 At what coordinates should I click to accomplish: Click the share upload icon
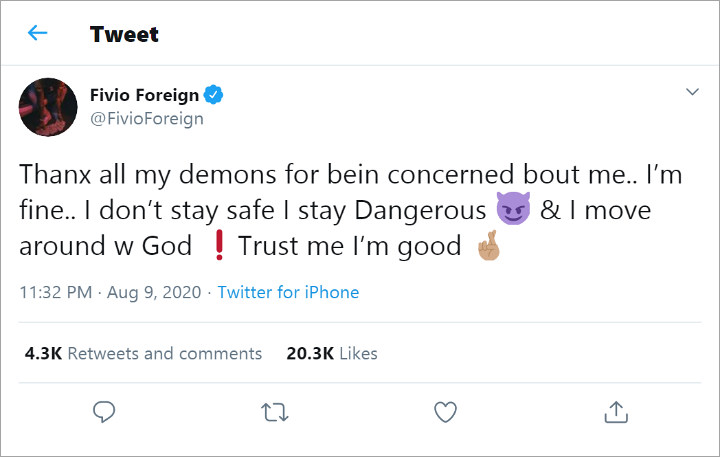616,411
